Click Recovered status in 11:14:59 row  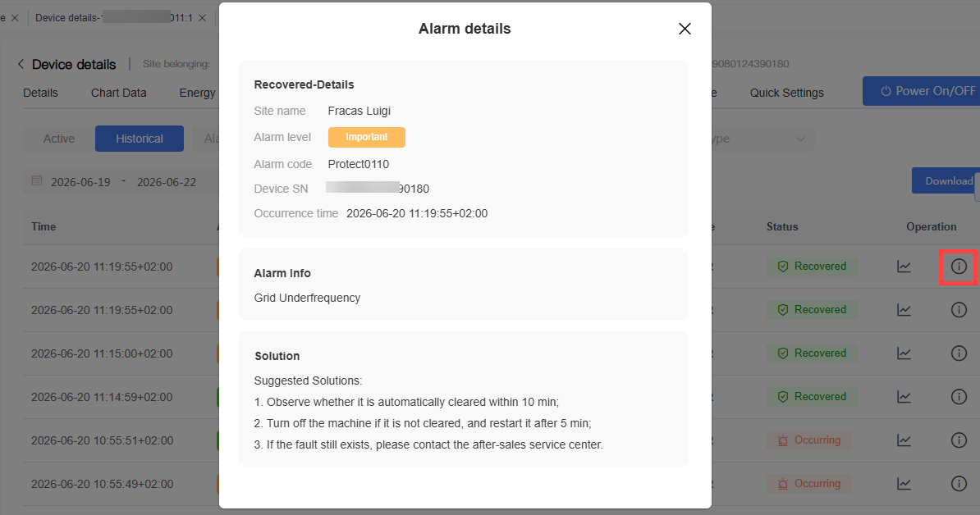(x=812, y=396)
